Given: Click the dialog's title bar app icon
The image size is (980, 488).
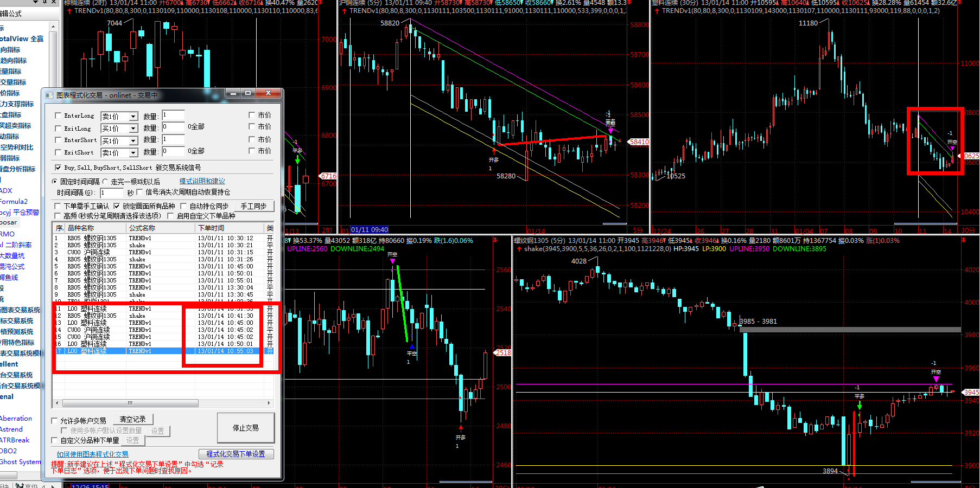Looking at the screenshot, I should tap(50, 95).
